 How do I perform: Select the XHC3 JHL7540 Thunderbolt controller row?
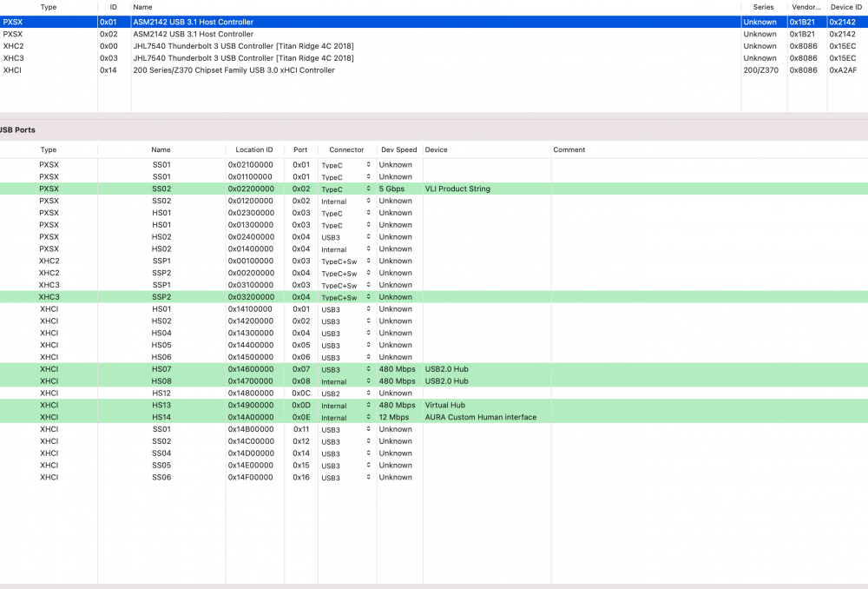[x=434, y=58]
